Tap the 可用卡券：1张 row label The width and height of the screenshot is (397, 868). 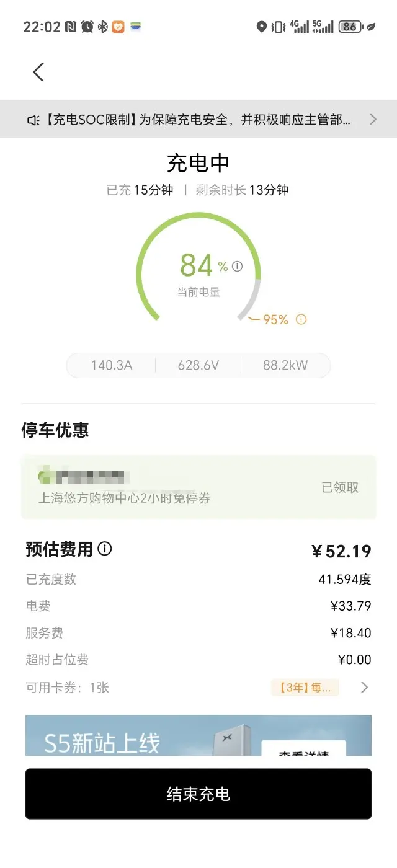67,688
